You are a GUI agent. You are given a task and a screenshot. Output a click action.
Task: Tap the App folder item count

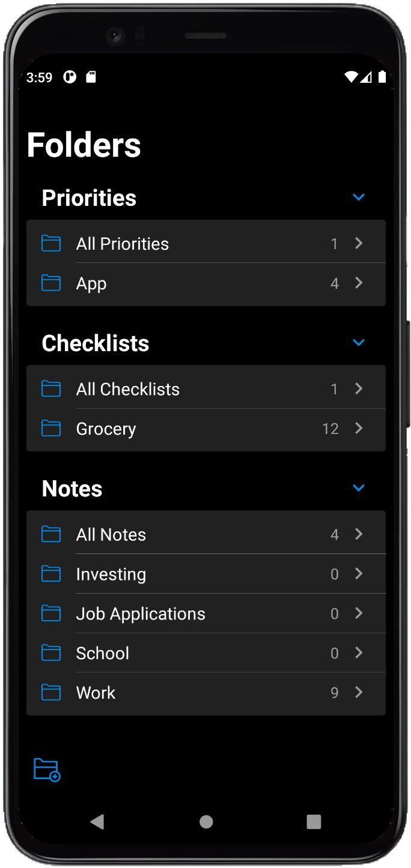(x=335, y=283)
